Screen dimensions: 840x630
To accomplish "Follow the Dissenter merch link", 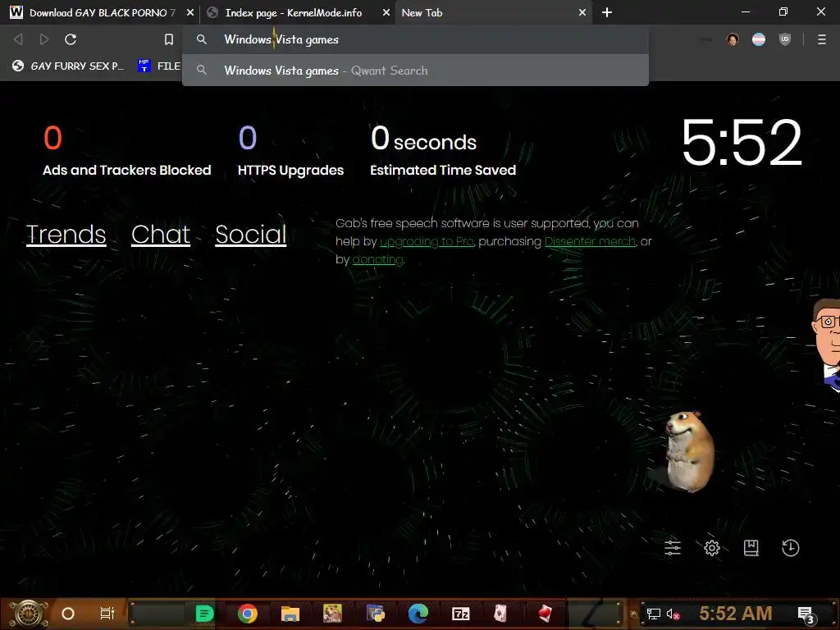I will 590,242.
